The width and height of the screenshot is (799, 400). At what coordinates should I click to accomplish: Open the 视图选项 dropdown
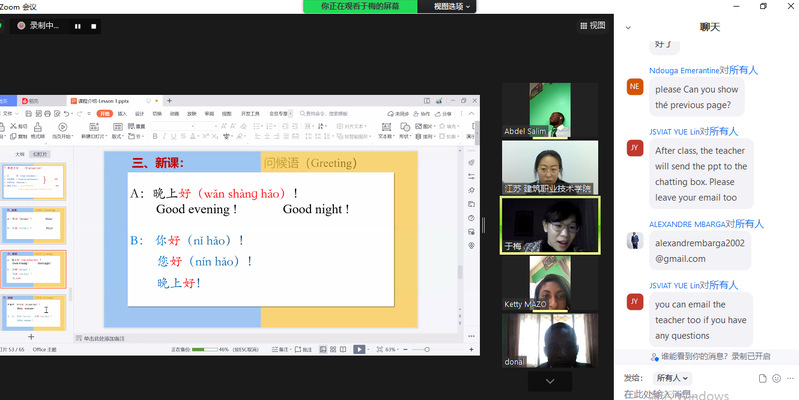pyautogui.click(x=452, y=6)
